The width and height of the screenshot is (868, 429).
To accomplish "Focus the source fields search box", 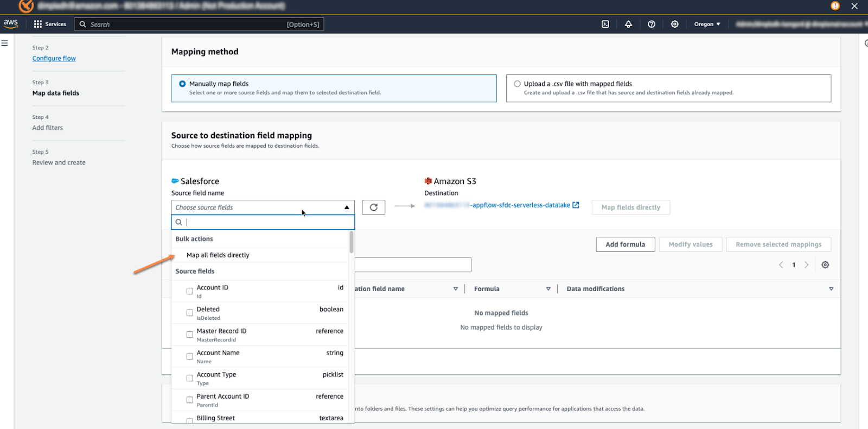I will click(266, 222).
